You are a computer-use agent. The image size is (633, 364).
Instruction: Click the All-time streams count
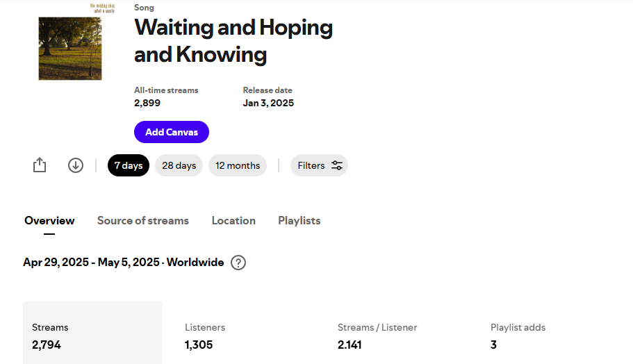click(147, 103)
